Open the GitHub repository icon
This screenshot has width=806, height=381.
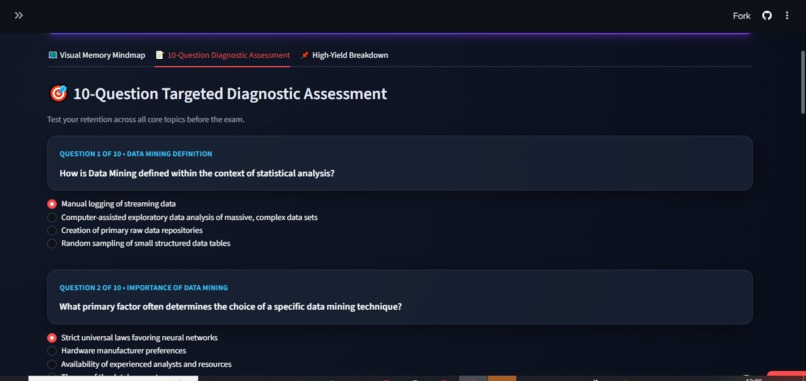coord(767,16)
